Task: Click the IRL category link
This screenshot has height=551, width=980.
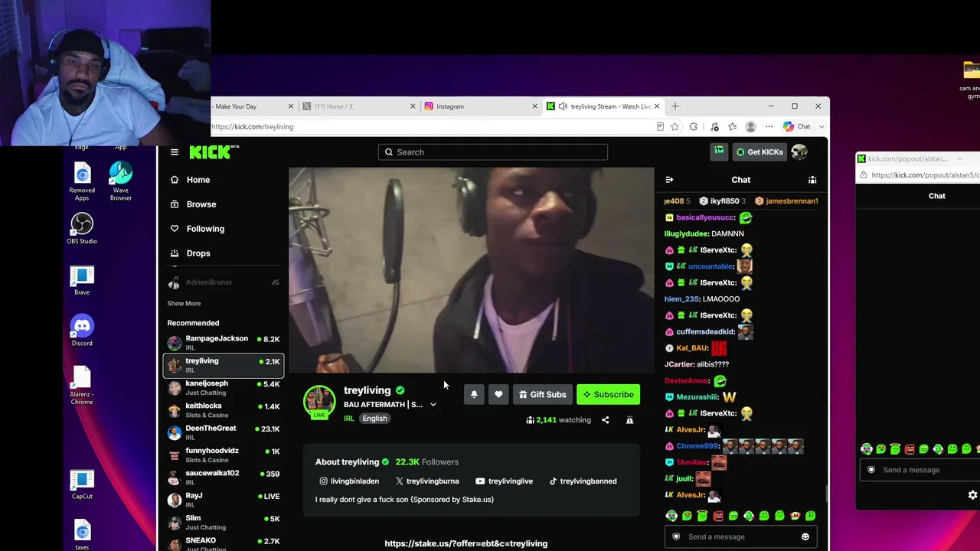Action: 349,419
